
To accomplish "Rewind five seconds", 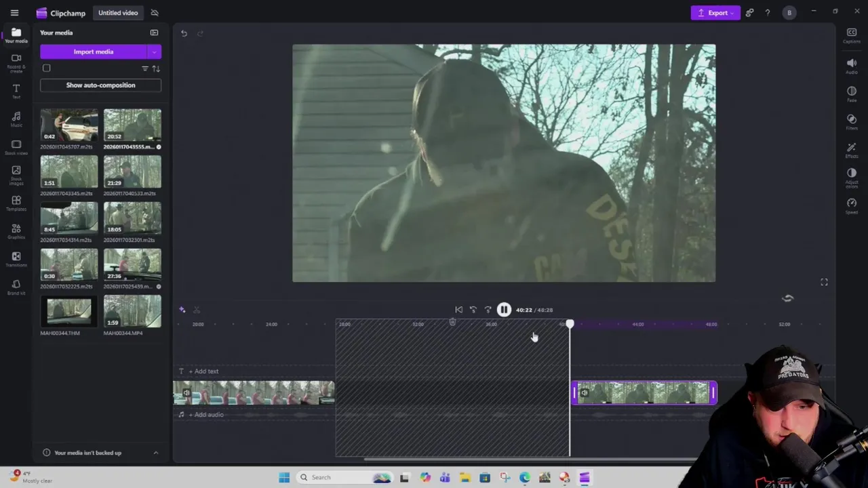I will (x=473, y=310).
